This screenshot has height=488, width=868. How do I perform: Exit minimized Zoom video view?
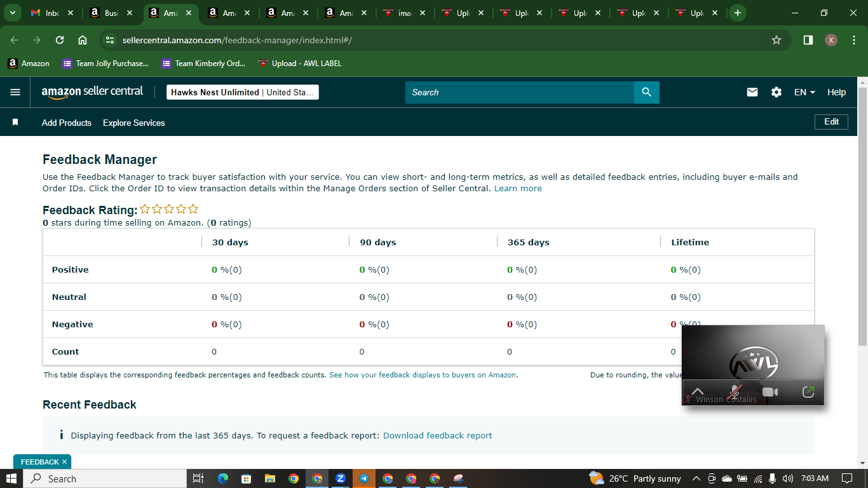click(808, 392)
